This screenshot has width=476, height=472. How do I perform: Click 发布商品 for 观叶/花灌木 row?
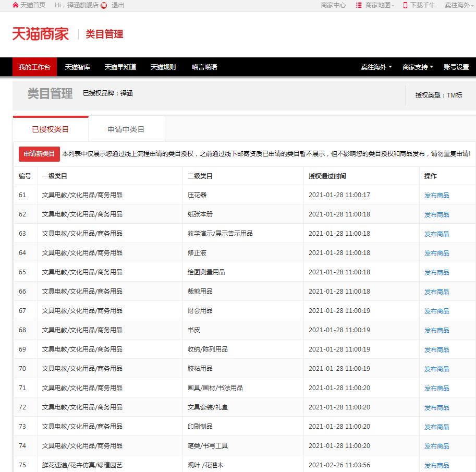point(436,466)
